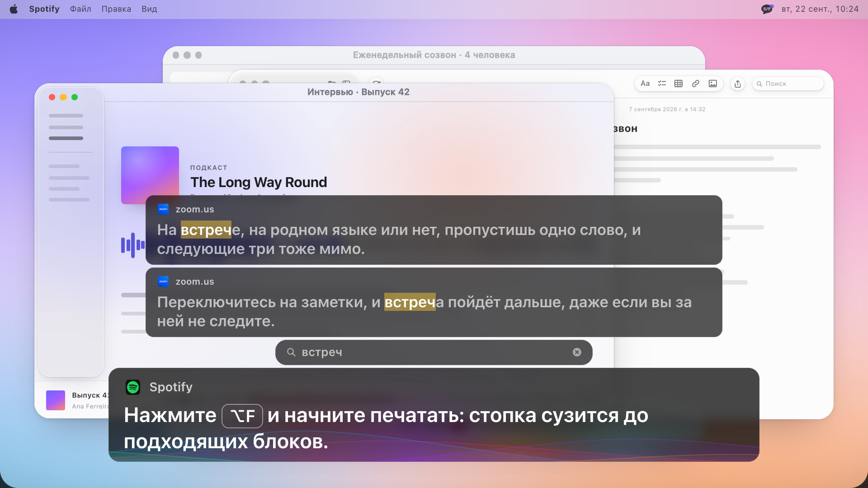The image size is (868, 488).
Task: Click the zoom.us icon on the second caption card
Action: [x=163, y=282]
